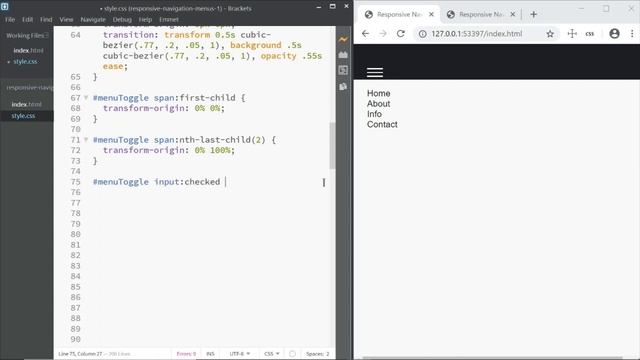
Task: Open the File menu
Action: click(x=10, y=19)
